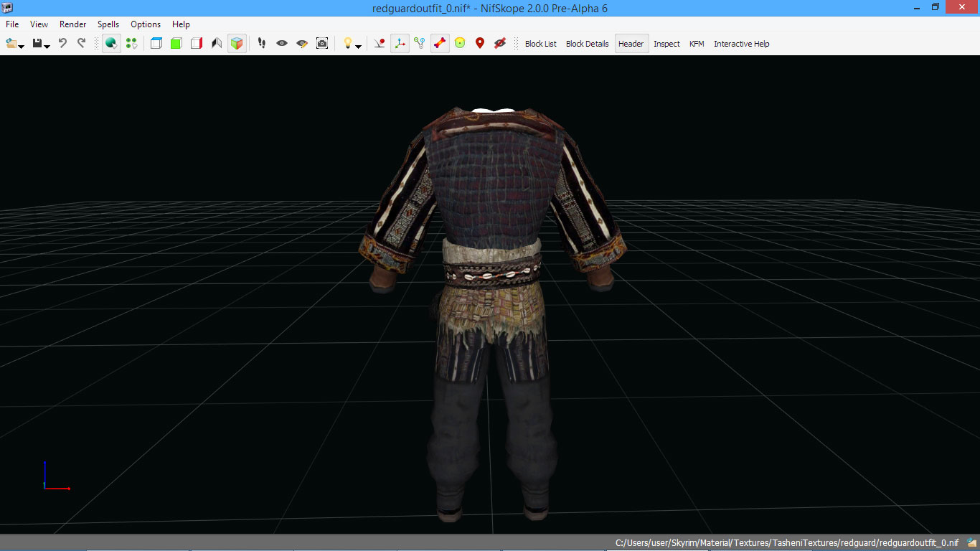The image size is (980, 551).
Task: Open the Spells menu
Action: 108,24
